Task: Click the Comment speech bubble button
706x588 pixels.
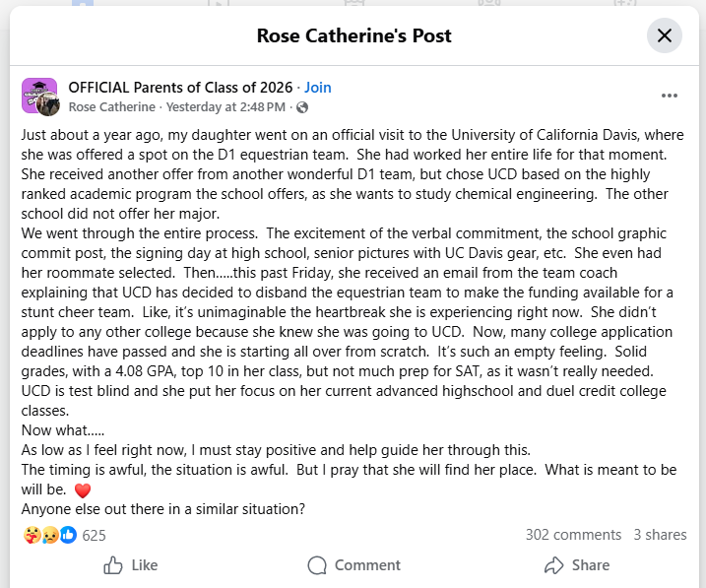Action: (x=353, y=565)
